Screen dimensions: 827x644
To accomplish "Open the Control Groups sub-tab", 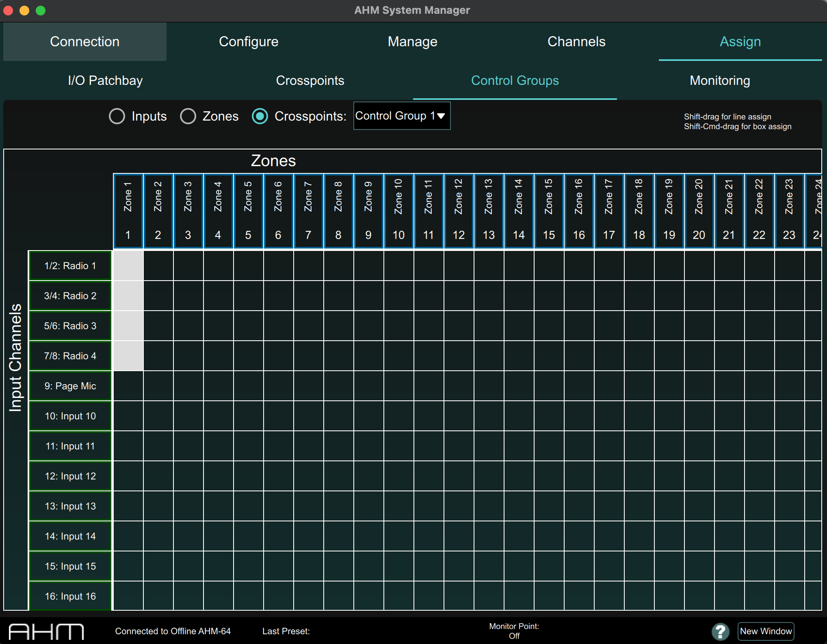I will [x=515, y=80].
